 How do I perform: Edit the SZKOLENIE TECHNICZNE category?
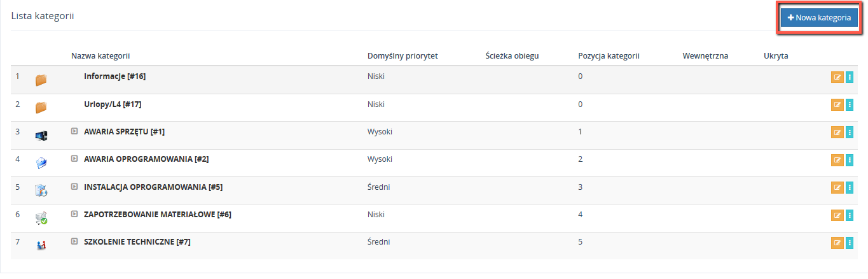(837, 243)
